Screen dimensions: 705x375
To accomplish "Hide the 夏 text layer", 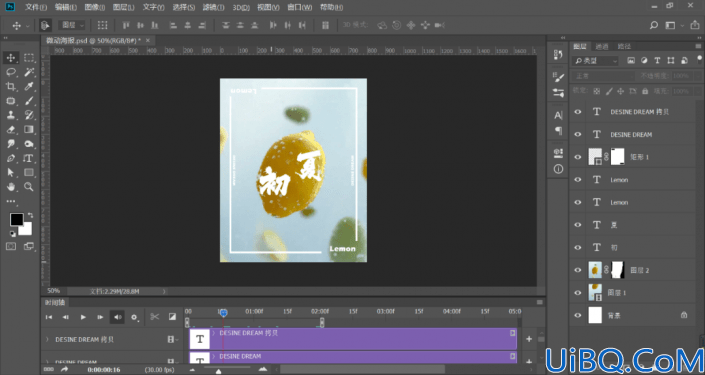I will pos(578,225).
